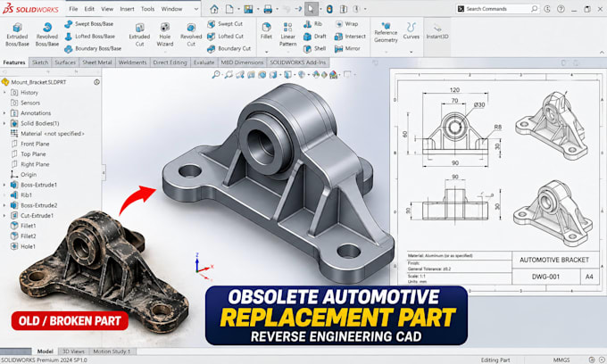Screen dimensions: 607x364
Task: Select the Extruded Boss/Base tool
Action: pyautogui.click(x=17, y=35)
